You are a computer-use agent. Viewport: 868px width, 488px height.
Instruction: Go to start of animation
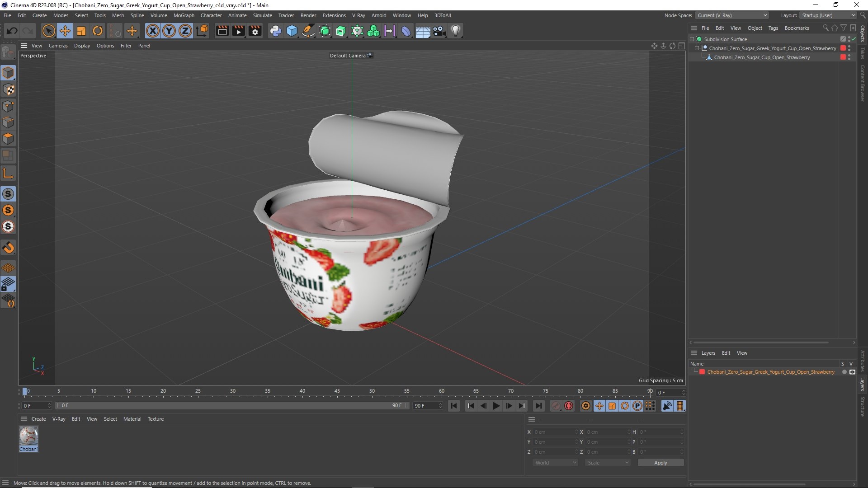(453, 406)
